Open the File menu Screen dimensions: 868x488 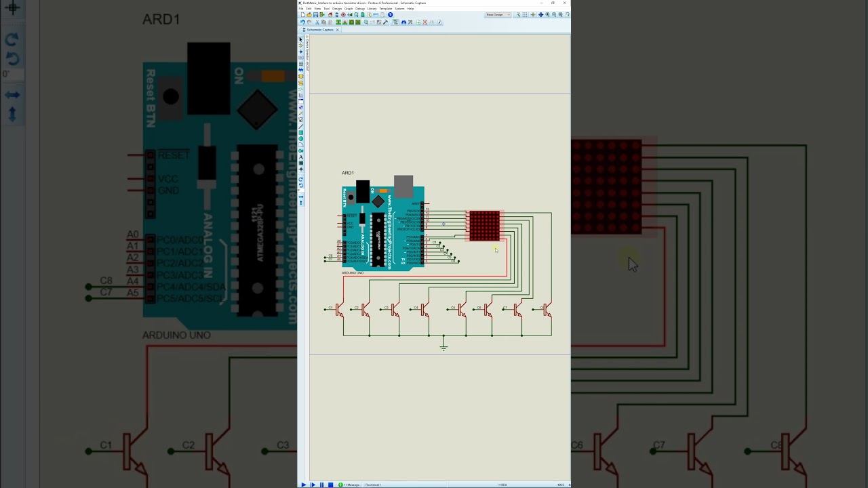pos(301,9)
